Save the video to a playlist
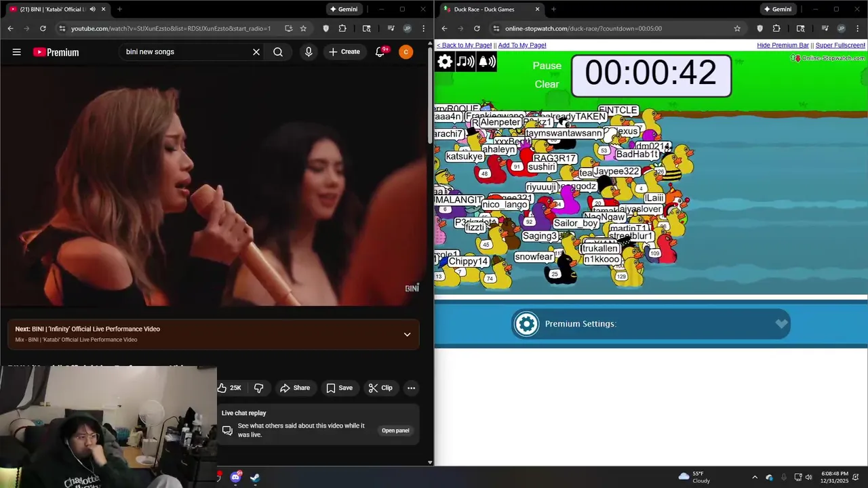868x488 pixels. point(339,388)
